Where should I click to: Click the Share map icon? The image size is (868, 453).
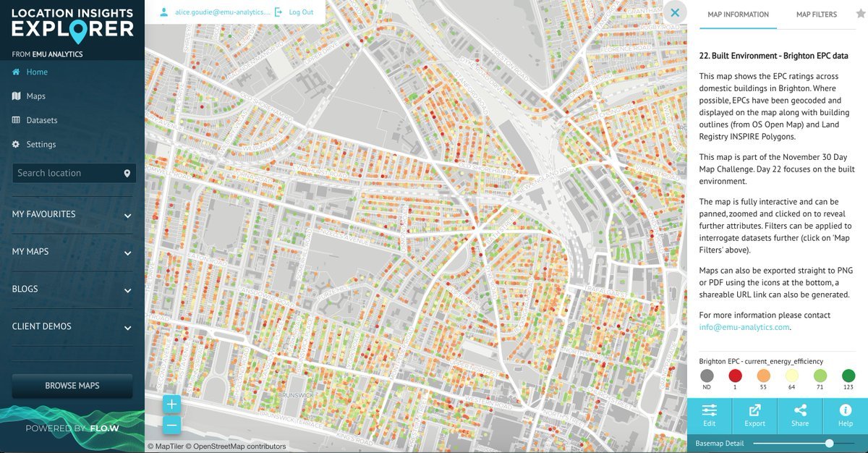point(800,415)
